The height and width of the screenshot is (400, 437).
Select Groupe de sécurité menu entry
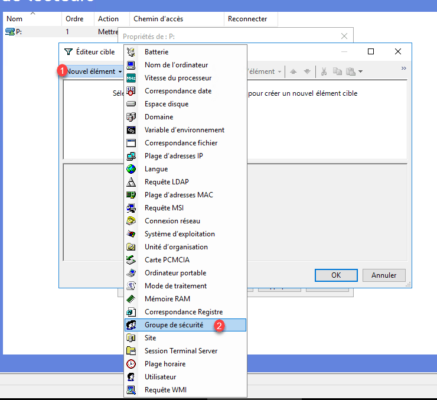(185, 325)
